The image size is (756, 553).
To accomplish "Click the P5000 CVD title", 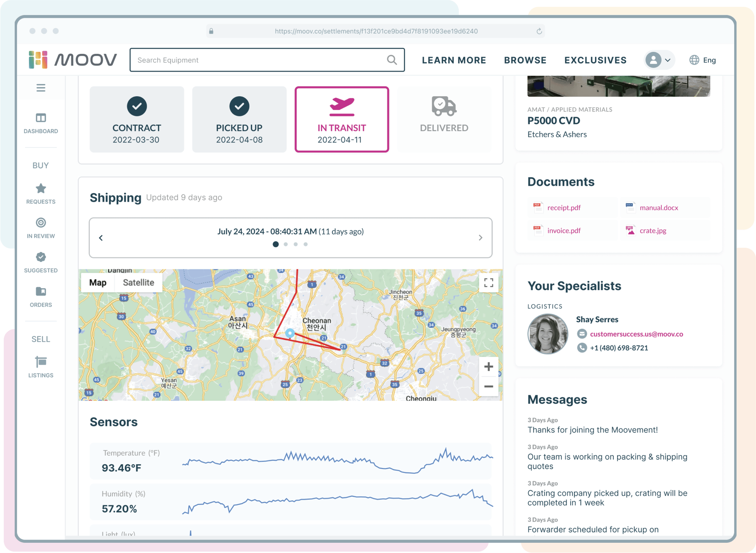I will pyautogui.click(x=553, y=121).
